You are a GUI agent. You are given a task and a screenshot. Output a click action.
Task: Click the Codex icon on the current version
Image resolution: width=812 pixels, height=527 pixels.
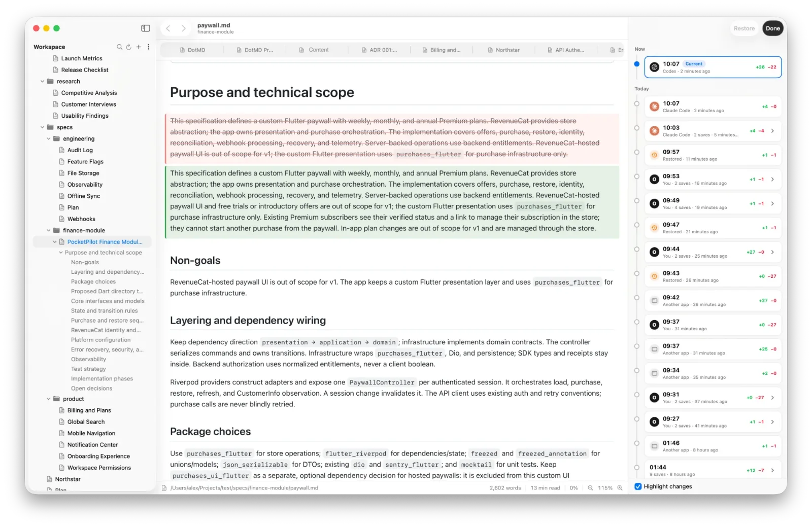[x=655, y=67]
